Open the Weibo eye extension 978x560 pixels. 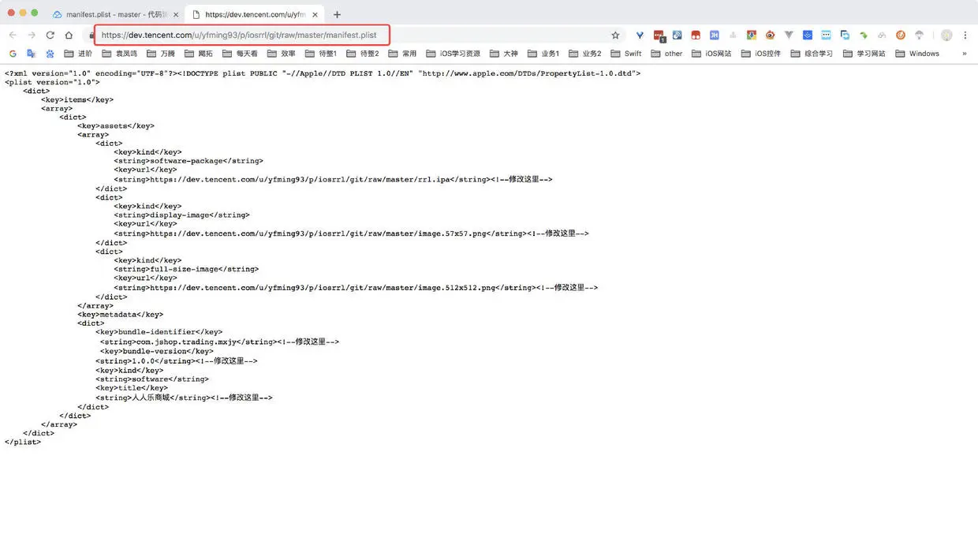click(770, 35)
